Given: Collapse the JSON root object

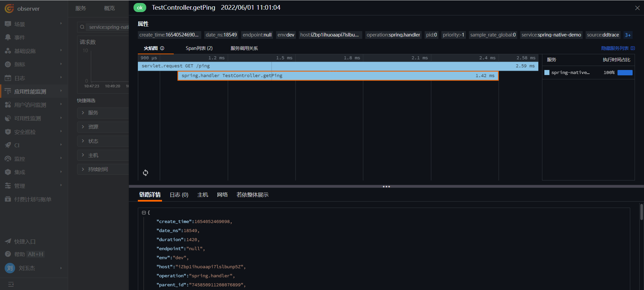Looking at the screenshot, I should pyautogui.click(x=144, y=213).
